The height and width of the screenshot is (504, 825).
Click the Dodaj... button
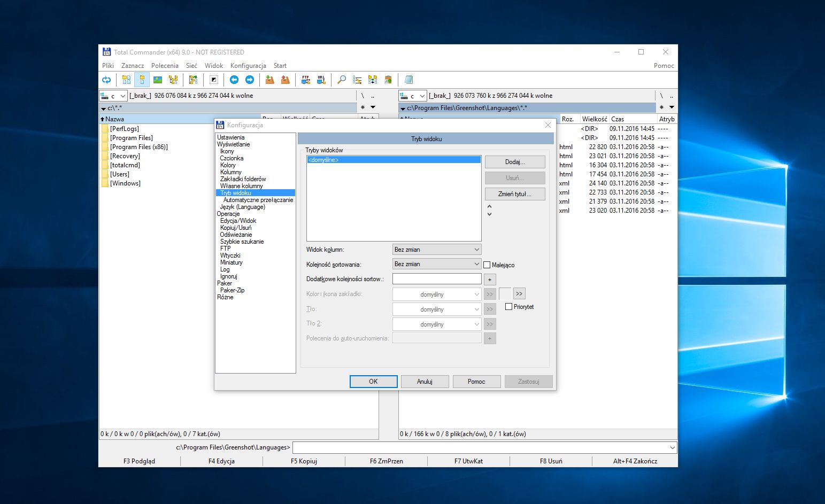tap(515, 162)
